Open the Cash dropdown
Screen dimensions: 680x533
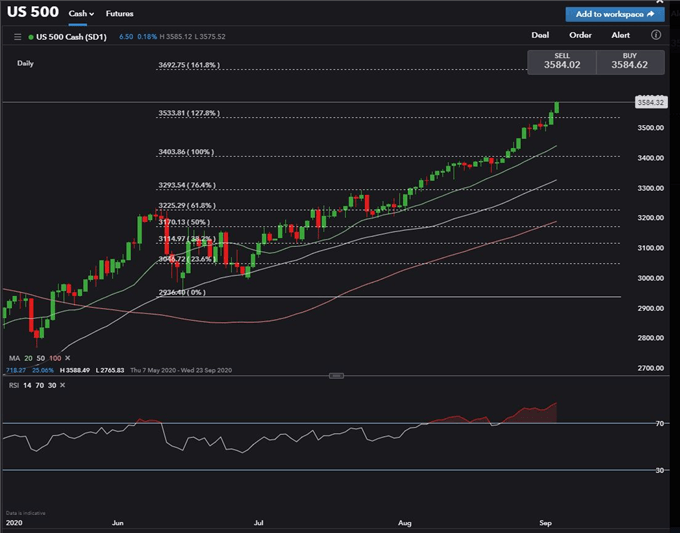(x=81, y=14)
